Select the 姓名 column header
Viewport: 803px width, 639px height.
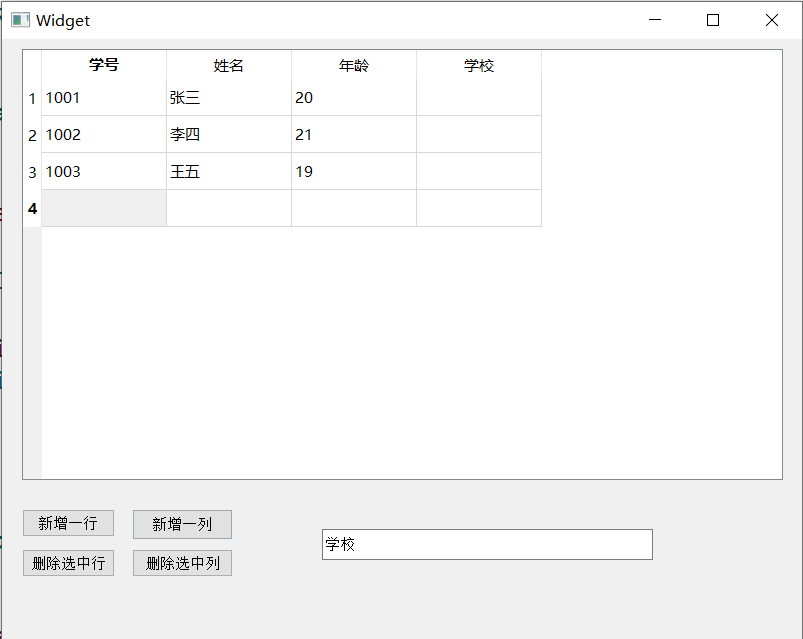tap(229, 65)
